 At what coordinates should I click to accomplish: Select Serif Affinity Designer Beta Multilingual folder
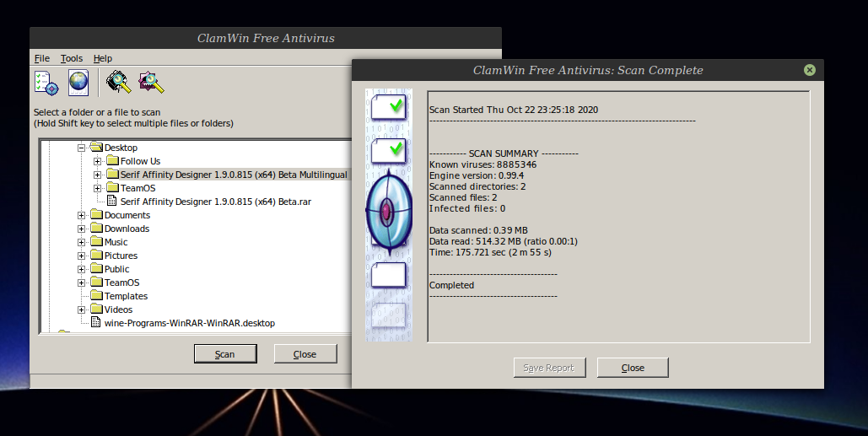tap(234, 175)
